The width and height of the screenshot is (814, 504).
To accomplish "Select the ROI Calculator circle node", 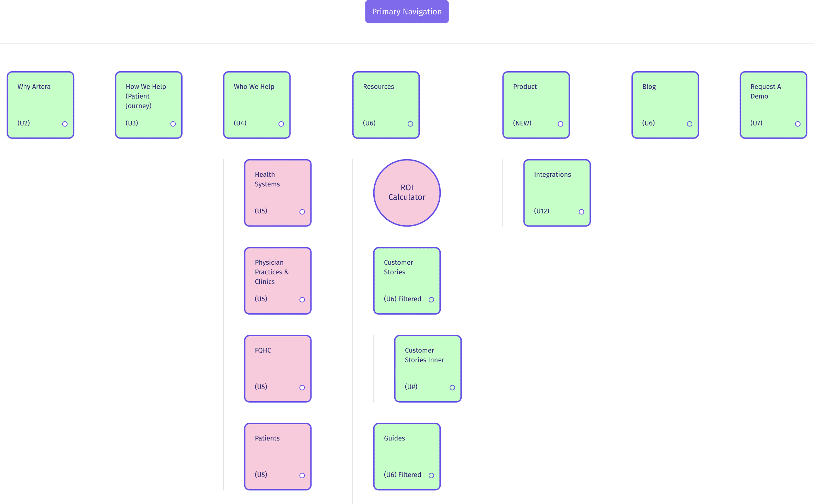I will 407,193.
